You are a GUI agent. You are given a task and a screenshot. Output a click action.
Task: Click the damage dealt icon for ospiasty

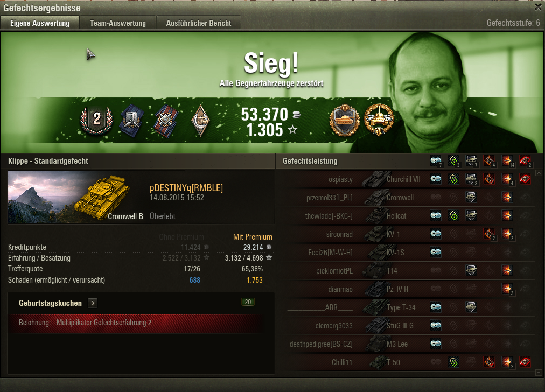coord(507,179)
